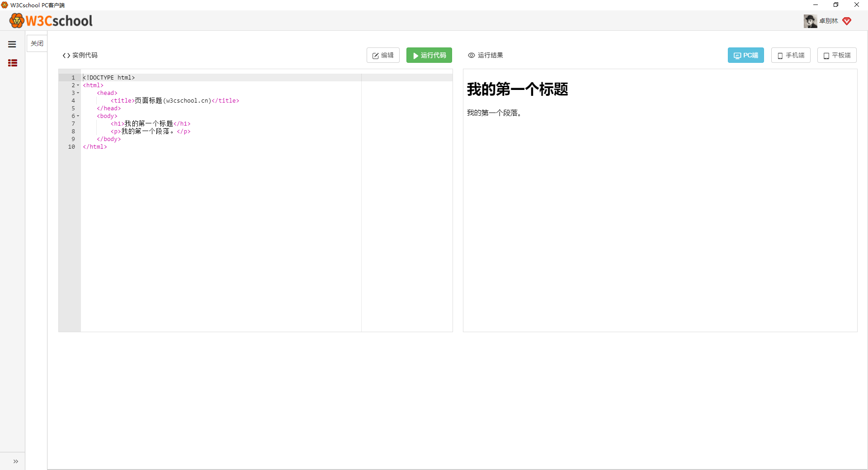This screenshot has width=868, height=470.
Task: Expand the sidebar with double-chevron icon
Action: coord(16,461)
